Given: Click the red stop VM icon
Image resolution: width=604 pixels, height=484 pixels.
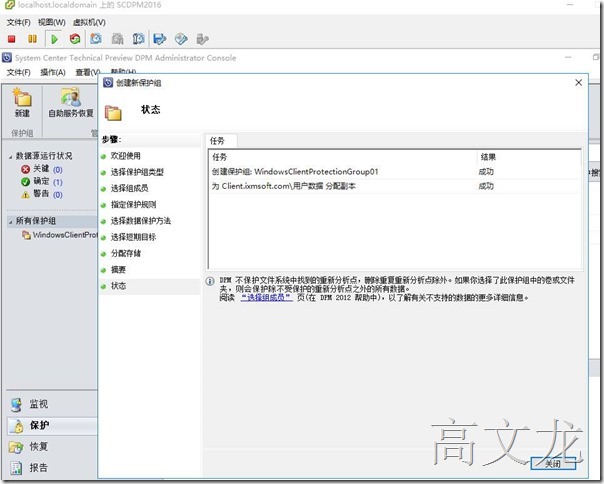Looking at the screenshot, I should 12,39.
